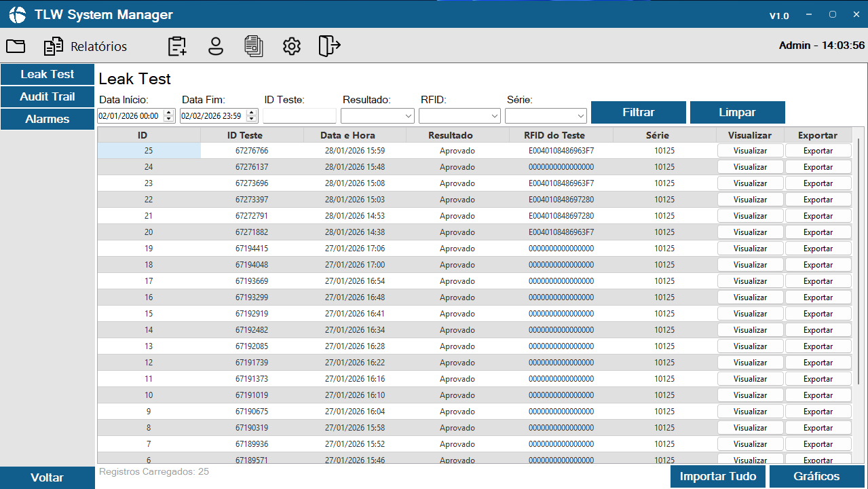Open the user profile icon
Screen dimensions: 868x489
216,46
